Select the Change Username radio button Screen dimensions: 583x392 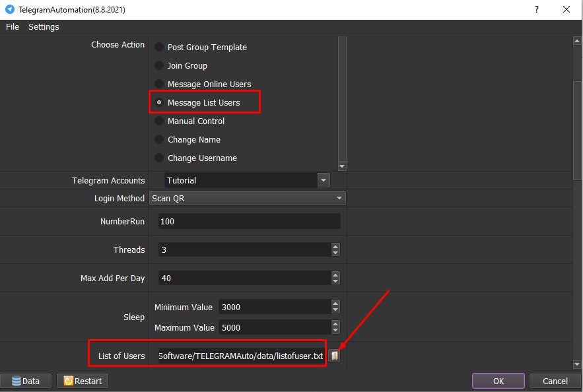159,158
